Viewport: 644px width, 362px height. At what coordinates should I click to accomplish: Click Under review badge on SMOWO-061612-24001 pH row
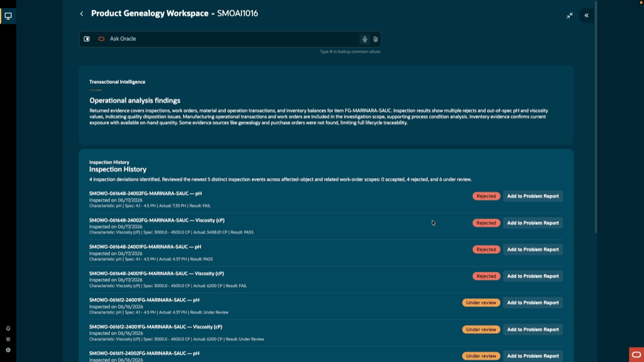(481, 303)
